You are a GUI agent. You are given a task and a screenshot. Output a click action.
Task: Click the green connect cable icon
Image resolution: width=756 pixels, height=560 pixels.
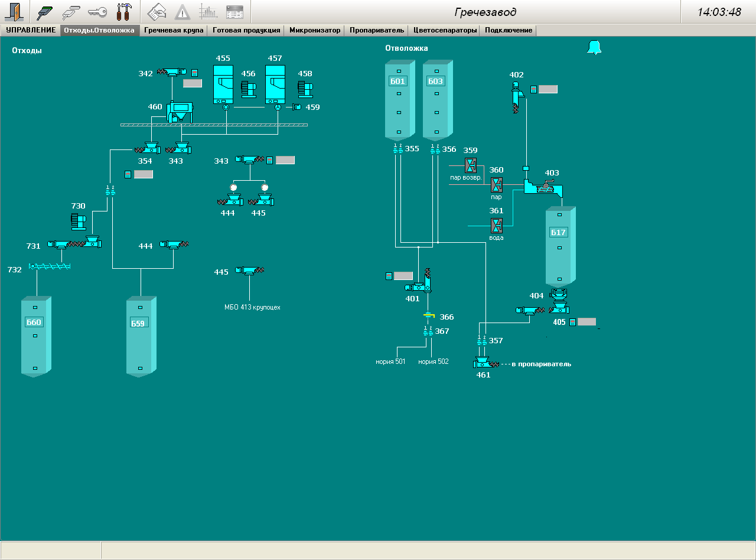click(x=45, y=12)
